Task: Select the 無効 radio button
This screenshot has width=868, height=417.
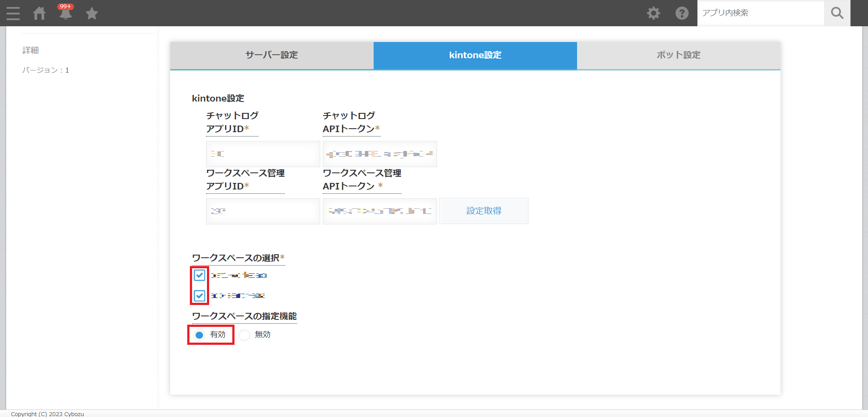Action: [x=245, y=335]
